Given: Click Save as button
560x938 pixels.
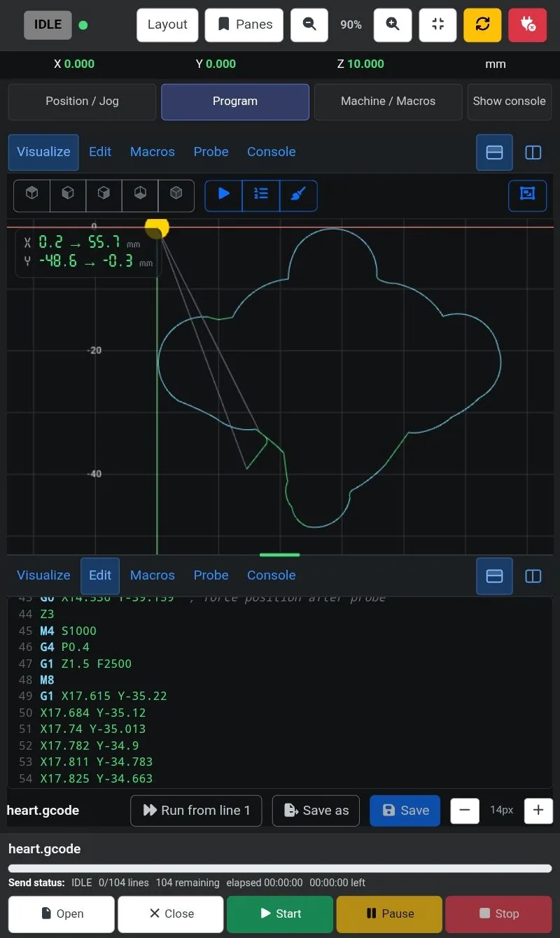Looking at the screenshot, I should (x=316, y=811).
